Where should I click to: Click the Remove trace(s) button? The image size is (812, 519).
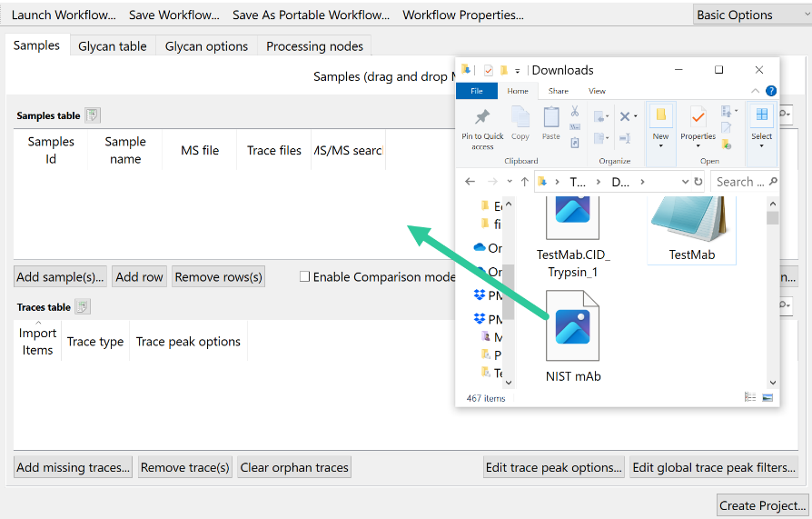185,467
